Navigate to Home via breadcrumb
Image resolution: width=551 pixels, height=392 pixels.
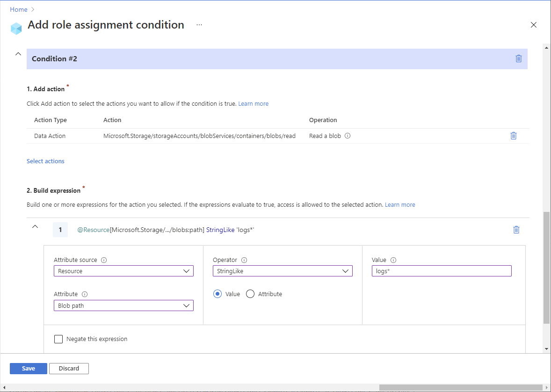point(18,9)
